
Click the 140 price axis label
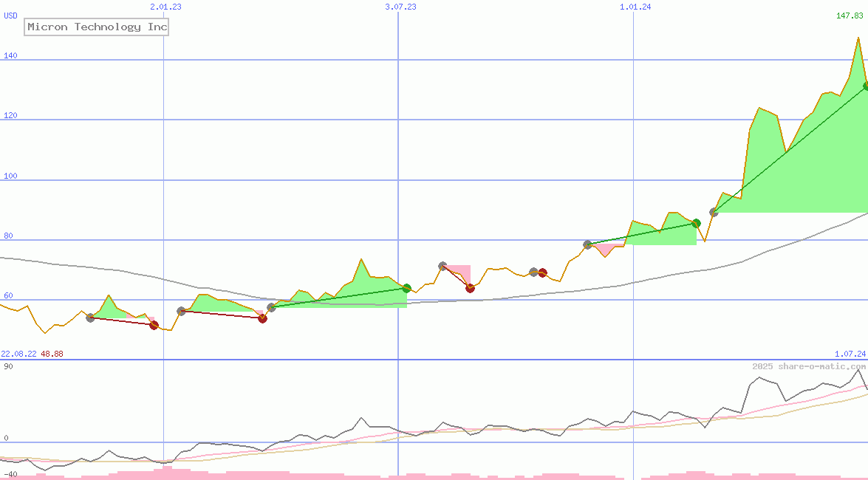pyautogui.click(x=10, y=55)
